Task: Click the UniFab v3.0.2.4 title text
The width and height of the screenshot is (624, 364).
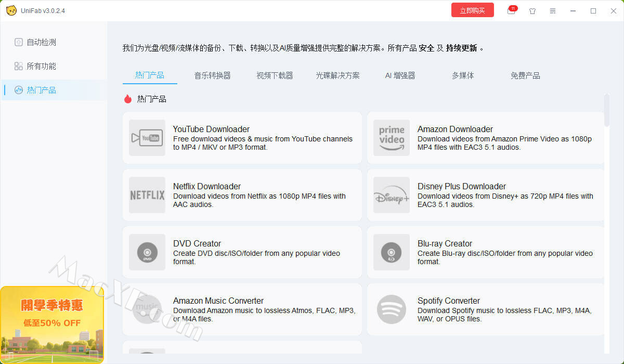Action: click(43, 11)
